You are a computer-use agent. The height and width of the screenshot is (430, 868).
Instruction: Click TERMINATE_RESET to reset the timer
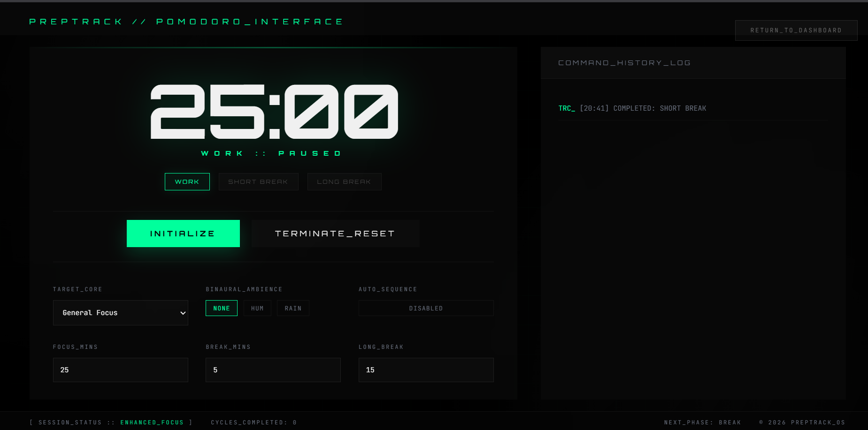[335, 233]
